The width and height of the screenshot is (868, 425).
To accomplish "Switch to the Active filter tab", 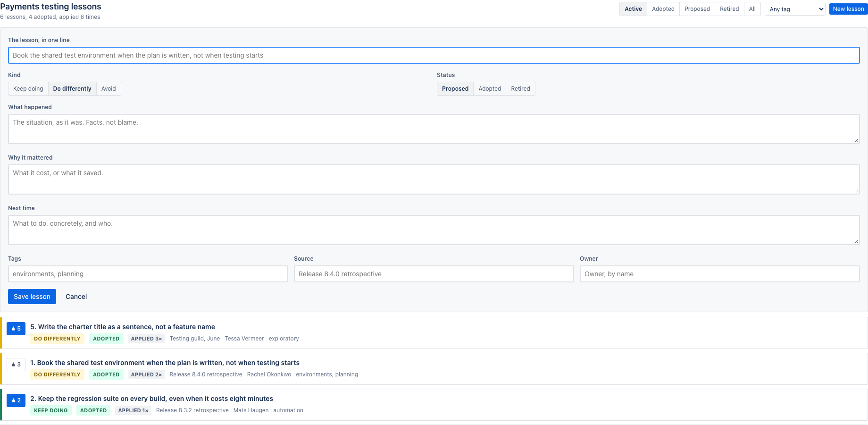I will coord(633,9).
